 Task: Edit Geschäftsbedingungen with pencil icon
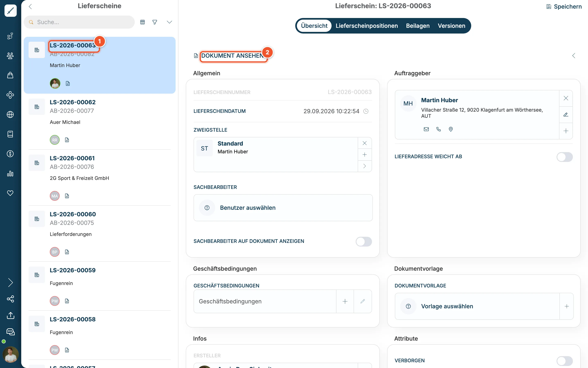[x=363, y=301]
